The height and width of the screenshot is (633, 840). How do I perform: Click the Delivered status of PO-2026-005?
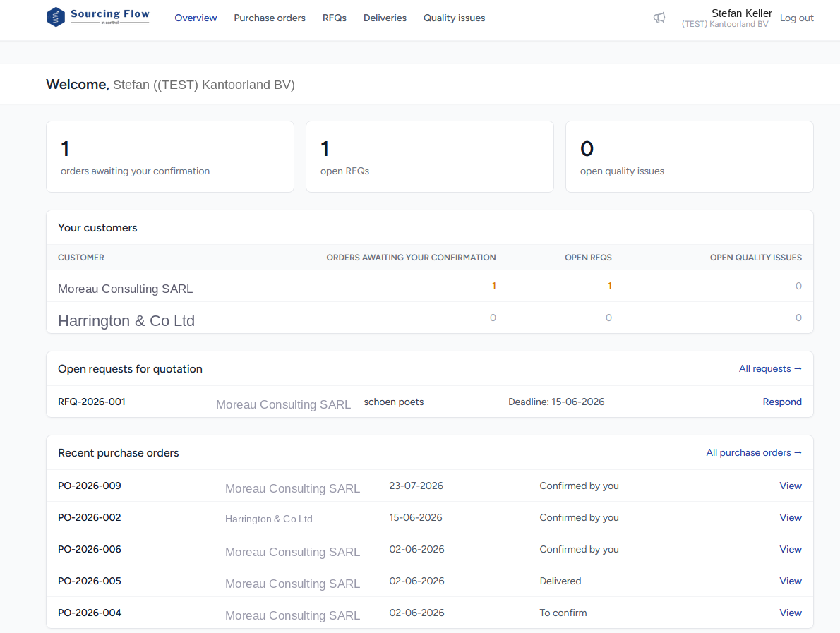click(x=560, y=581)
